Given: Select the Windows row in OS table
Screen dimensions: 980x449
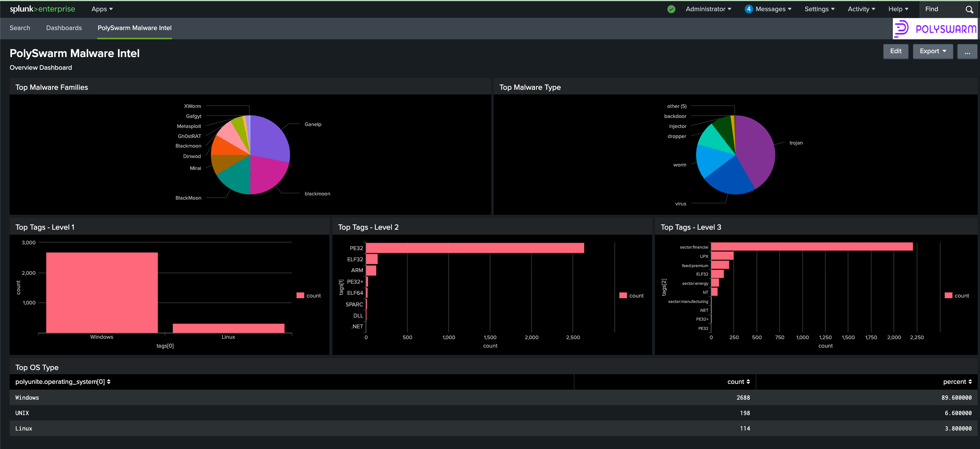Looking at the screenshot, I should click(x=493, y=397).
